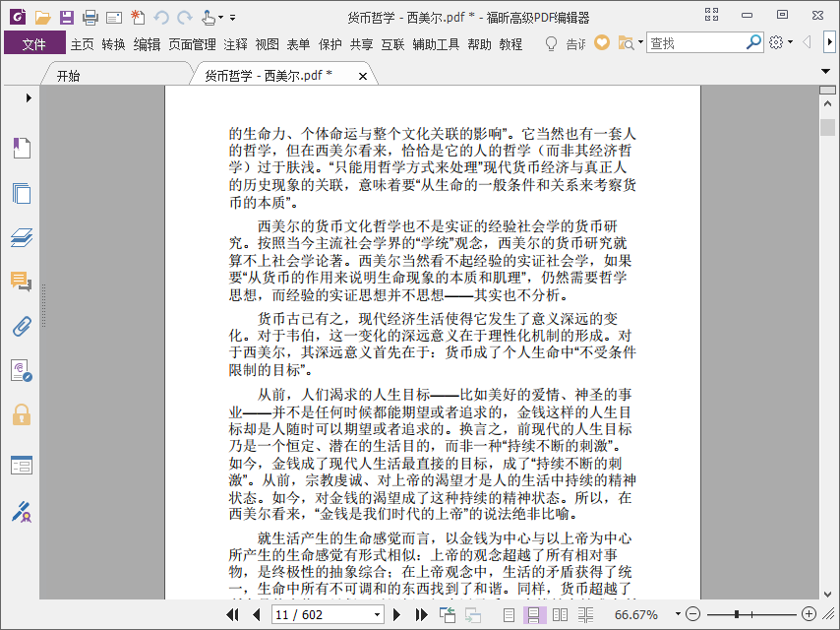Click the magnifier search icon in find box
This screenshot has width=840, height=630.
[753, 41]
